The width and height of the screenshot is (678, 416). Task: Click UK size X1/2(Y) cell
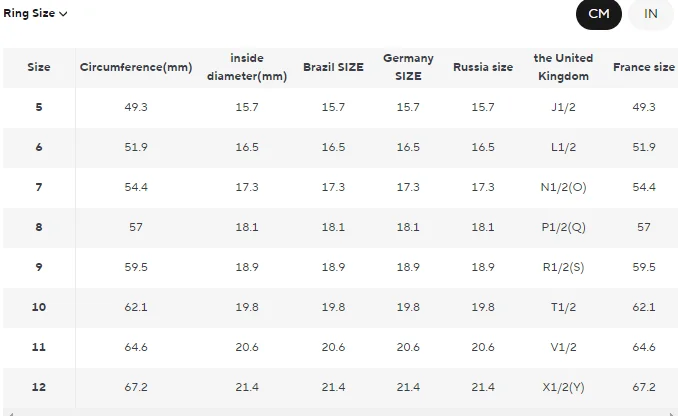click(563, 387)
